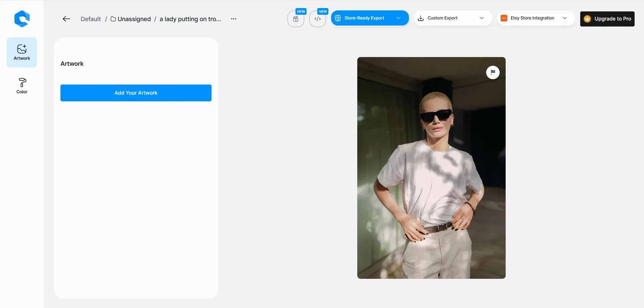The height and width of the screenshot is (308, 644).
Task: Click the app logo in top-left corner
Action: (x=22, y=19)
